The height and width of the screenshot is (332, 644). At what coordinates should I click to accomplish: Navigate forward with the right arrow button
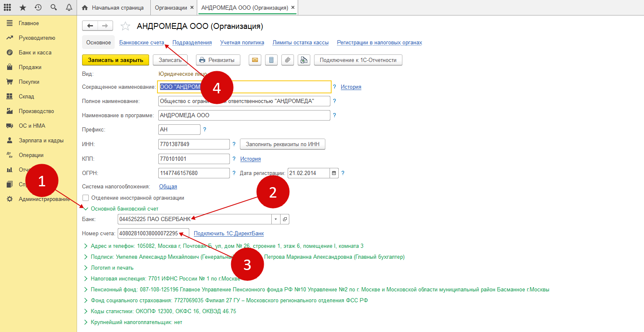click(105, 26)
